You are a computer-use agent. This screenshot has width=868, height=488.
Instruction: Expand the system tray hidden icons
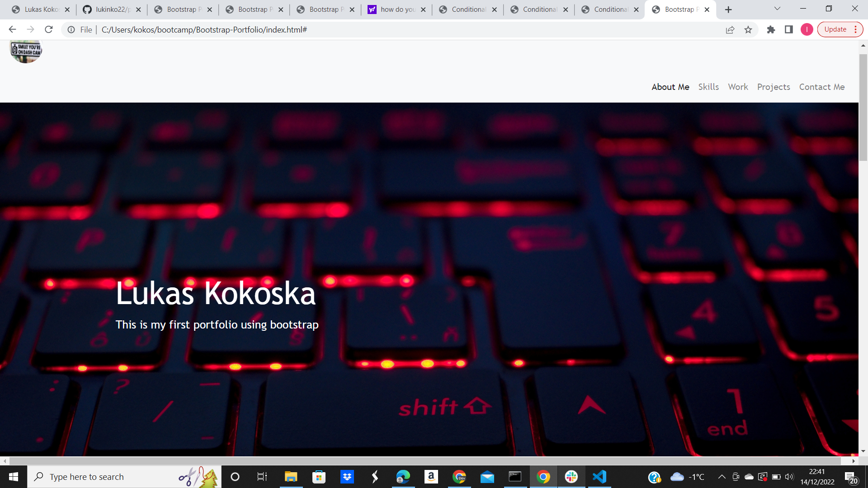(722, 477)
